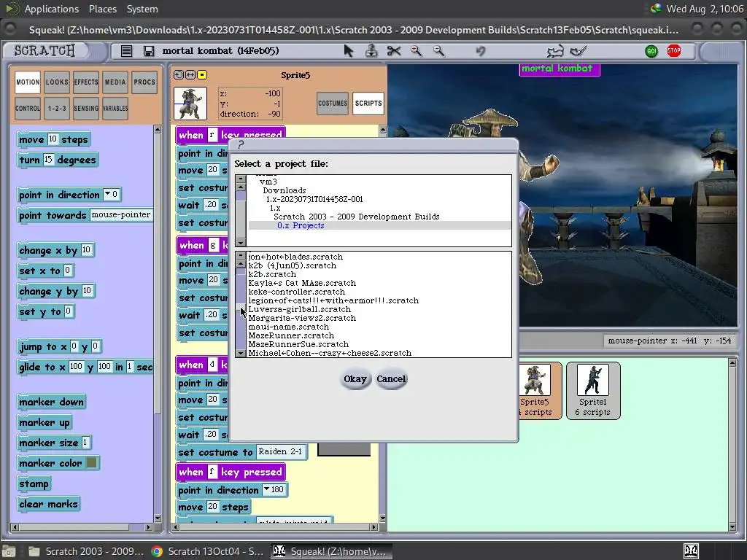
Task: Click the new cat sprite icon
Action: [x=555, y=51]
